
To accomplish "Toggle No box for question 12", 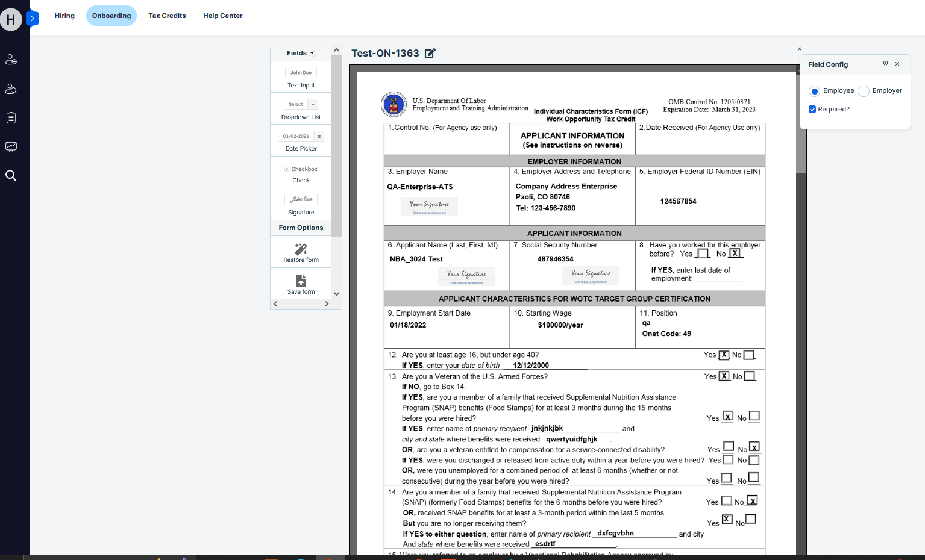I will [x=749, y=355].
